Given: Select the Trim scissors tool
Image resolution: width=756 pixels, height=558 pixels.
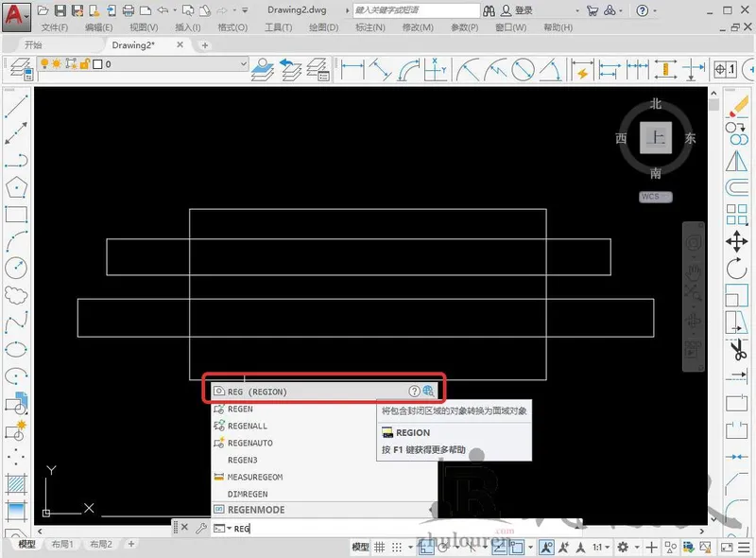Looking at the screenshot, I should coord(737,350).
